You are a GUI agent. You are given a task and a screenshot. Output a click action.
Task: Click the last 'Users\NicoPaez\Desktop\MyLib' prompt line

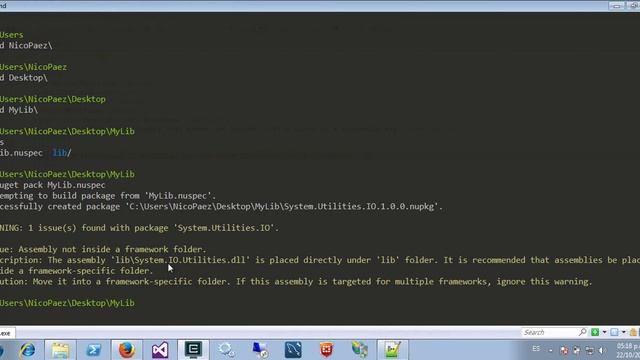point(67,303)
